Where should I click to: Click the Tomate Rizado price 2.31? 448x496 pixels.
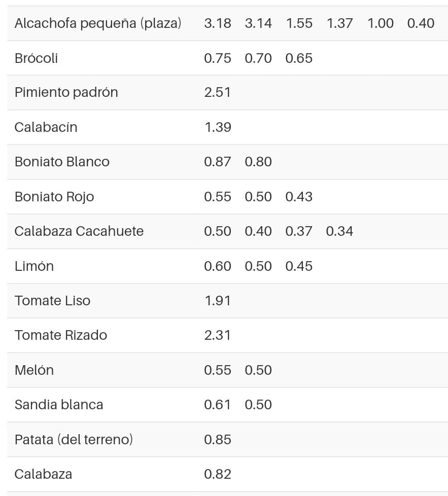[x=218, y=335]
